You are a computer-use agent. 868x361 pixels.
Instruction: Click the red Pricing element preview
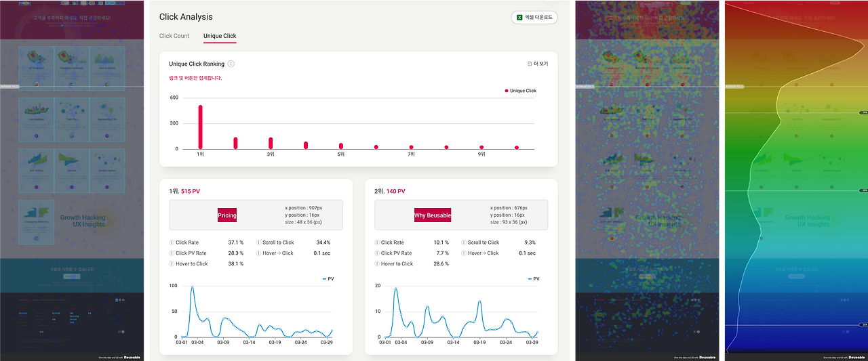[227, 215]
